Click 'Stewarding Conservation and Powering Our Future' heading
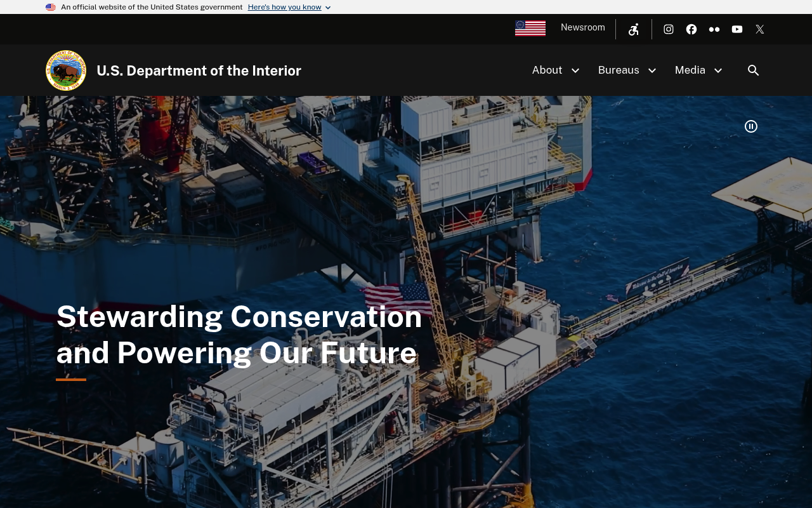 [x=239, y=335]
